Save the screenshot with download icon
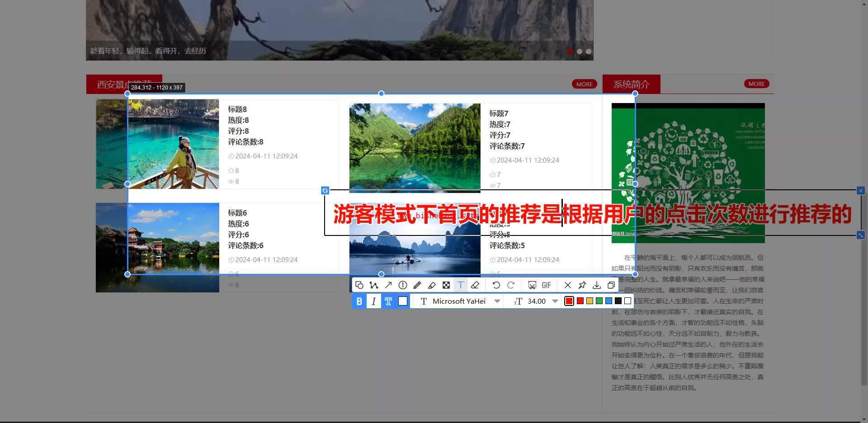The height and width of the screenshot is (423, 868). click(x=597, y=285)
